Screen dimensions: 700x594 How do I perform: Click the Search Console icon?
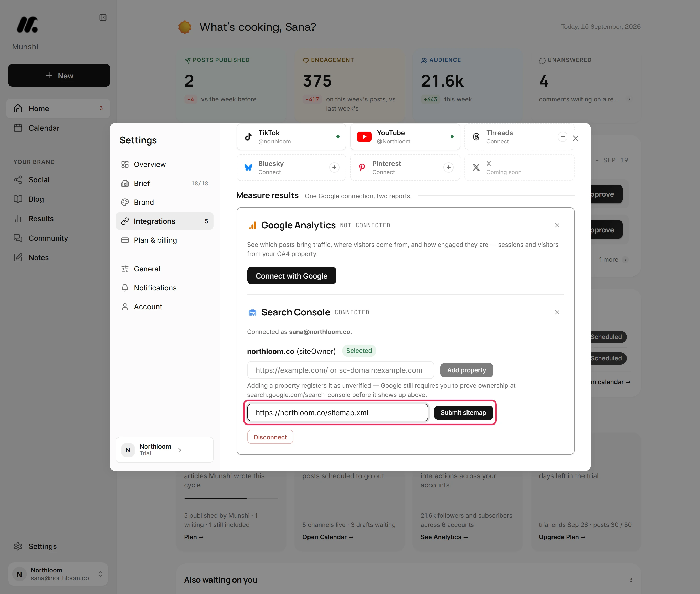click(252, 312)
